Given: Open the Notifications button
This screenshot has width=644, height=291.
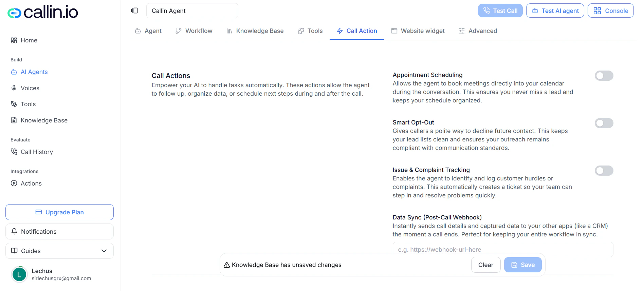Looking at the screenshot, I should pos(59,231).
